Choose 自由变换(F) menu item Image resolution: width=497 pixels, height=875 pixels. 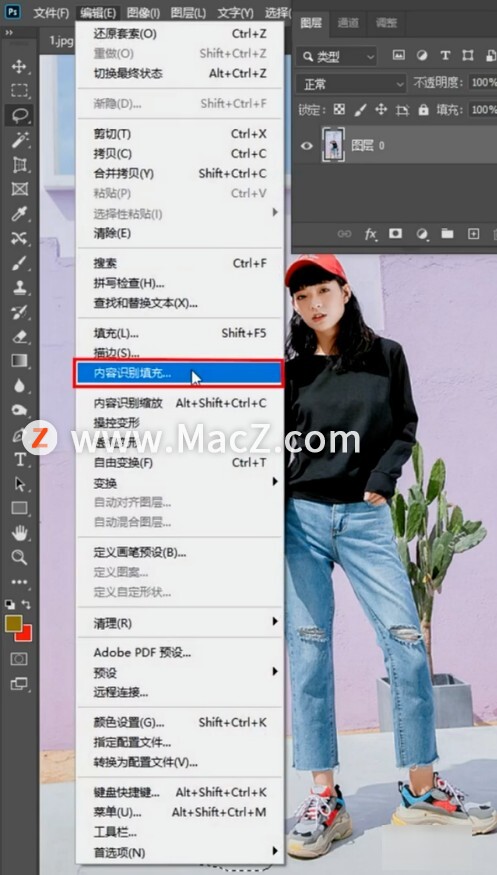click(x=180, y=463)
